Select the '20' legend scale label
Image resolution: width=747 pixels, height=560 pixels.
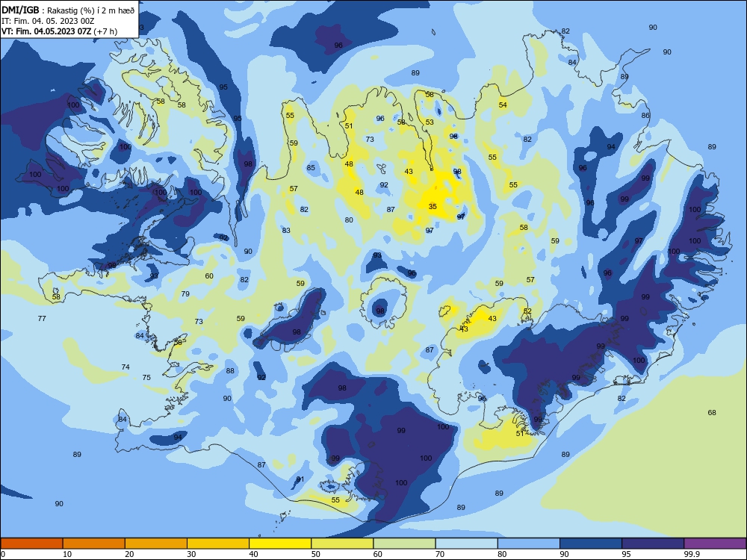pyautogui.click(x=129, y=554)
